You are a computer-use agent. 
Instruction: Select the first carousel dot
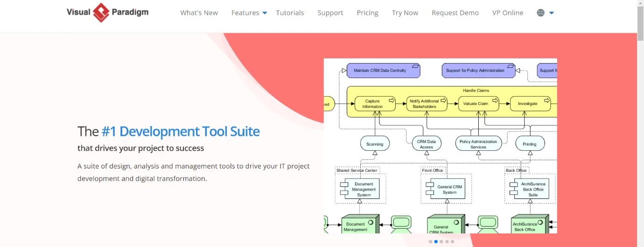(430, 242)
